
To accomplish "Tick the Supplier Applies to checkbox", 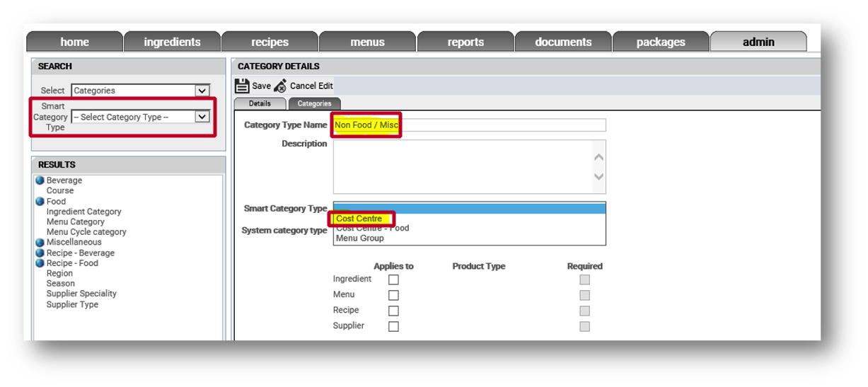I will [x=393, y=326].
